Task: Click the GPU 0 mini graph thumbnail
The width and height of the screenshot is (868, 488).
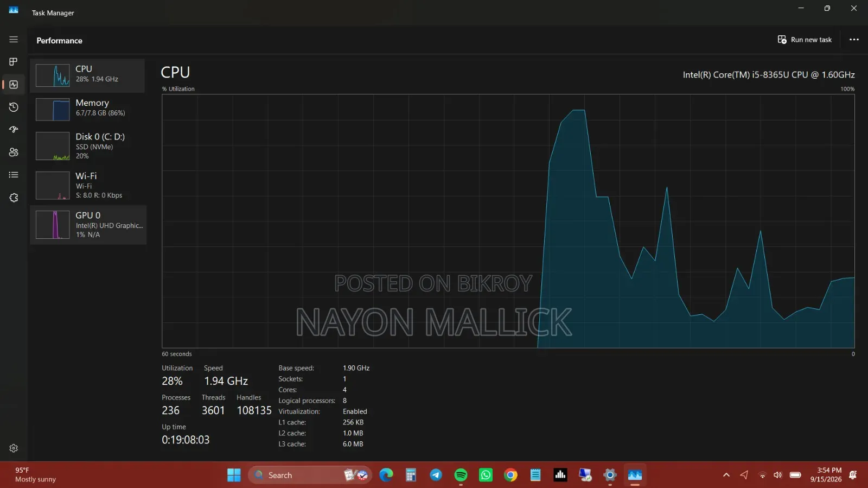Action: (53, 225)
